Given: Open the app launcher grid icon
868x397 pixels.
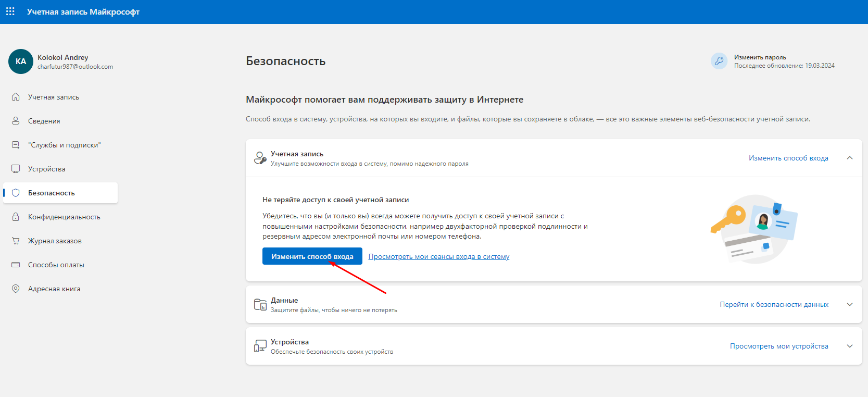Looking at the screenshot, I should [10, 11].
